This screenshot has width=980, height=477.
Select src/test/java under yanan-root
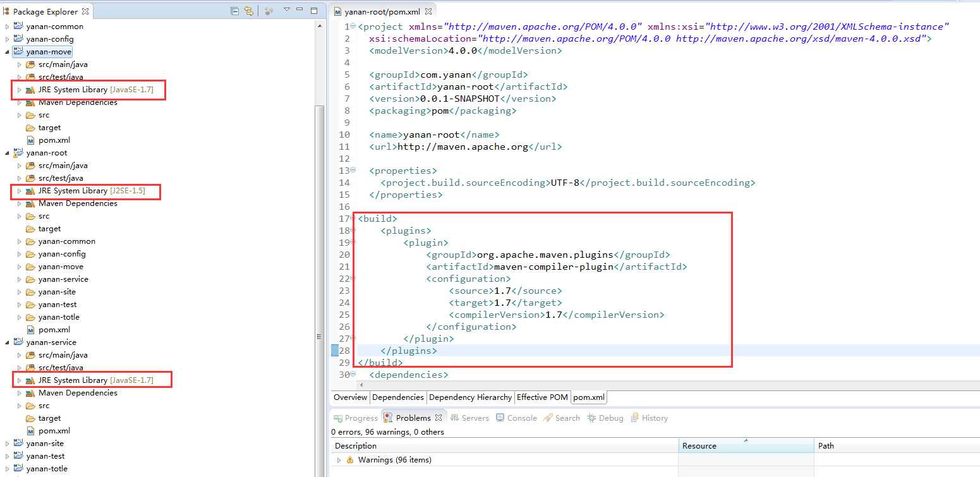click(60, 178)
